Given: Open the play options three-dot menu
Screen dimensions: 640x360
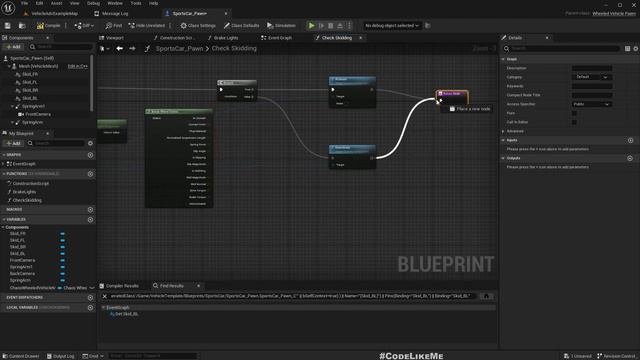Looking at the screenshot, I should (349, 26).
